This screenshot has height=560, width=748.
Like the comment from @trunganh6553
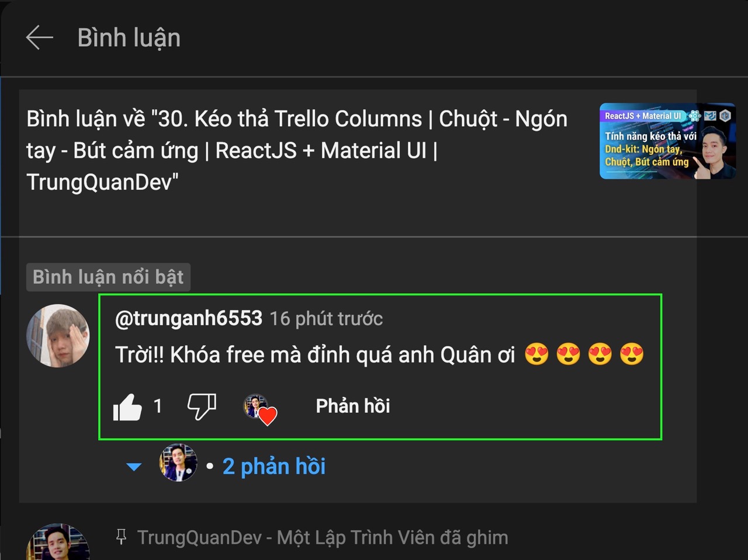pos(127,407)
